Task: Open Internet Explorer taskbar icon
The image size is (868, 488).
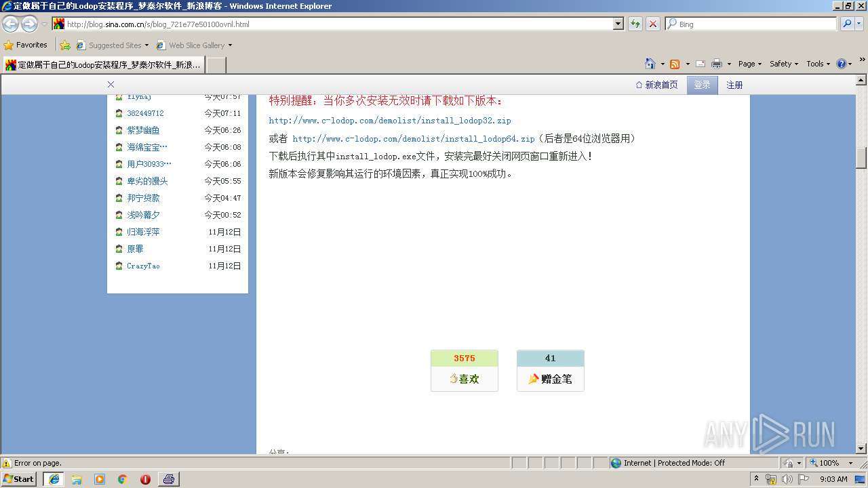Action: (54, 479)
